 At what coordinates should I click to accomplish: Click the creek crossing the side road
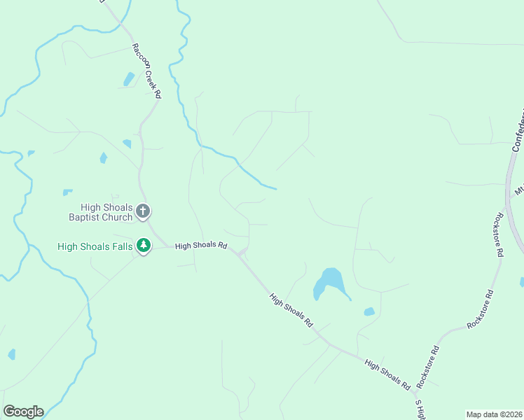[x=239, y=164]
